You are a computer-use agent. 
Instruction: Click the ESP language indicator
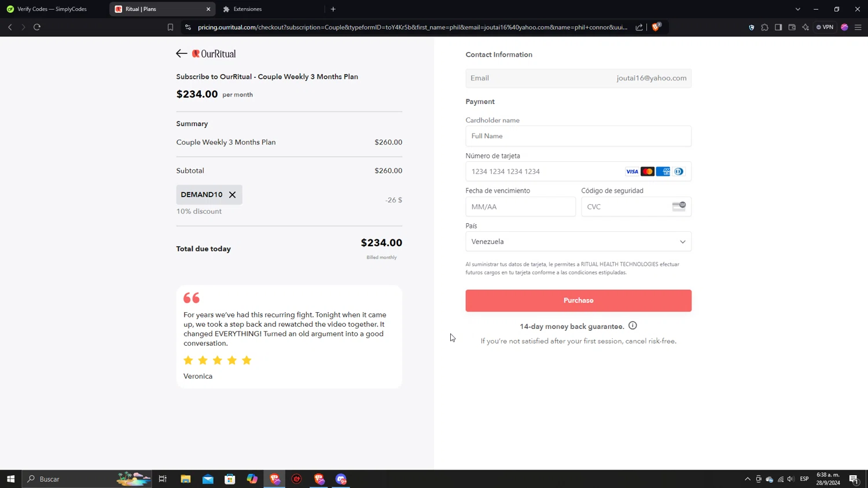804,479
